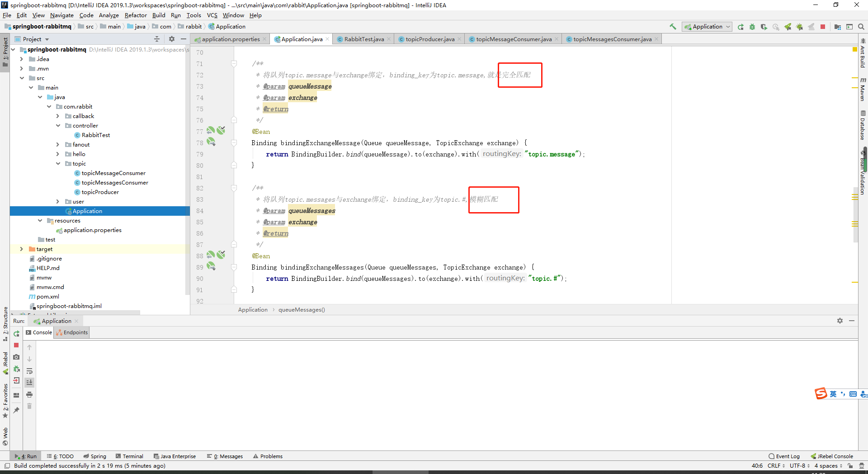
Task: Stop the running Application with the red square
Action: 822,27
